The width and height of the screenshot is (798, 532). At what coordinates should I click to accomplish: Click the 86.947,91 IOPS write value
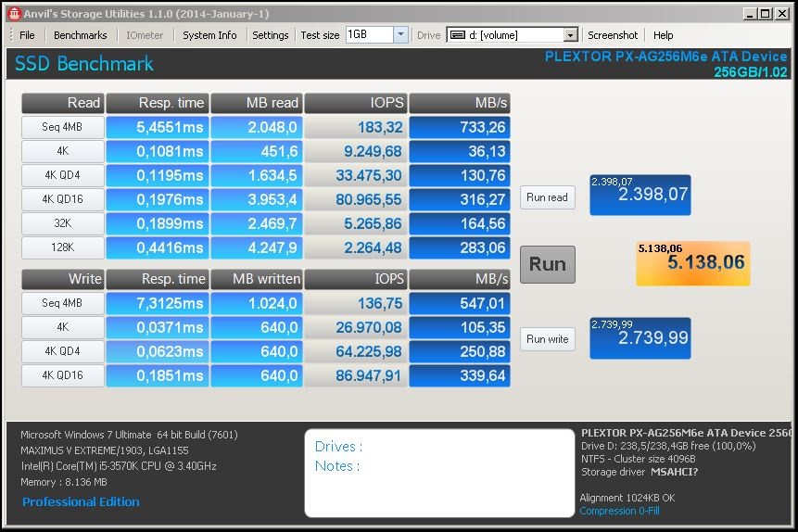(356, 375)
